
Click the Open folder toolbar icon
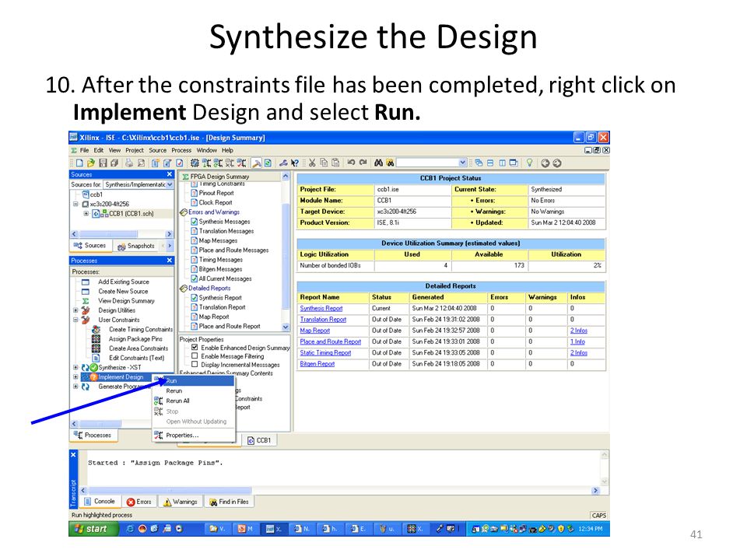pos(90,163)
